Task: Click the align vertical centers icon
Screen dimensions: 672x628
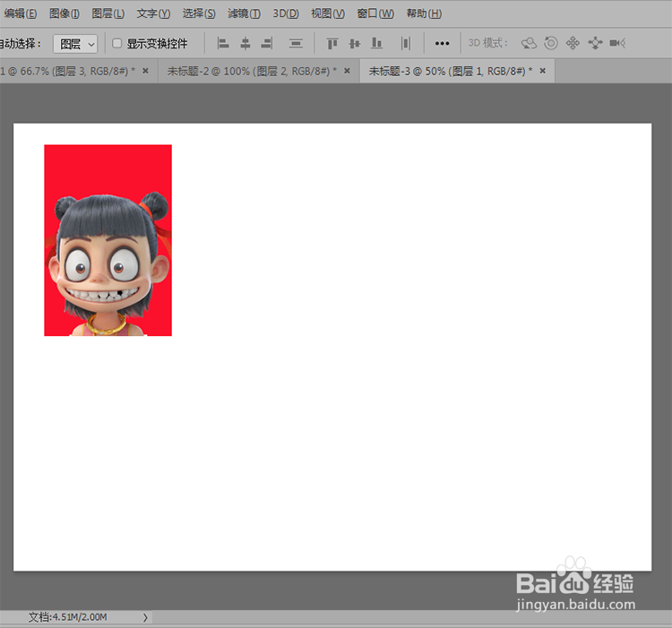Action: tap(355, 43)
